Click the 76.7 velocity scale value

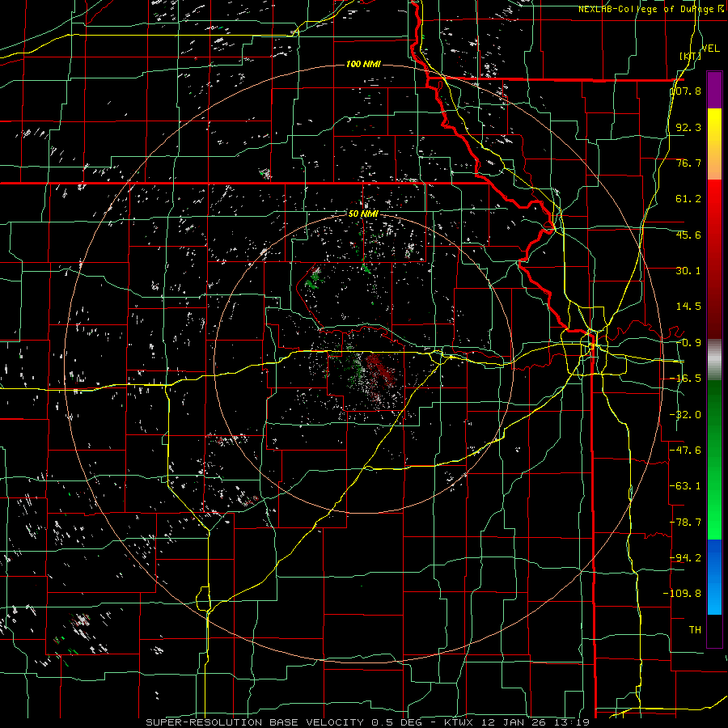point(688,163)
